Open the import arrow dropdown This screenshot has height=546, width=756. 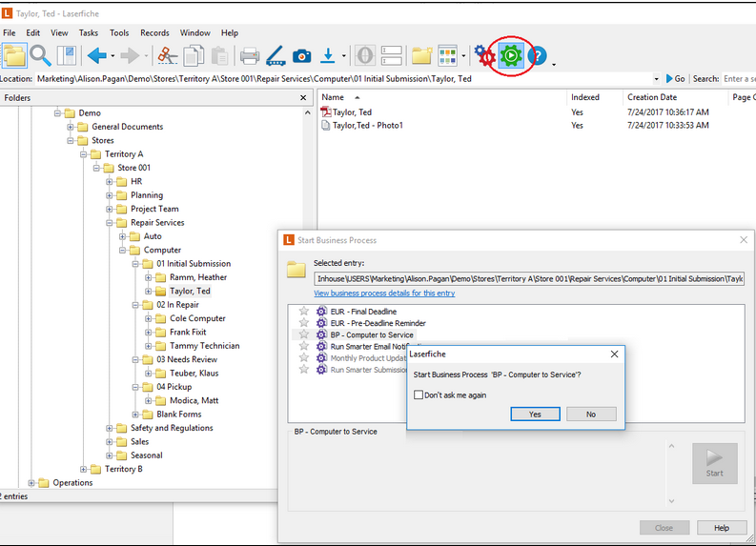tap(344, 56)
